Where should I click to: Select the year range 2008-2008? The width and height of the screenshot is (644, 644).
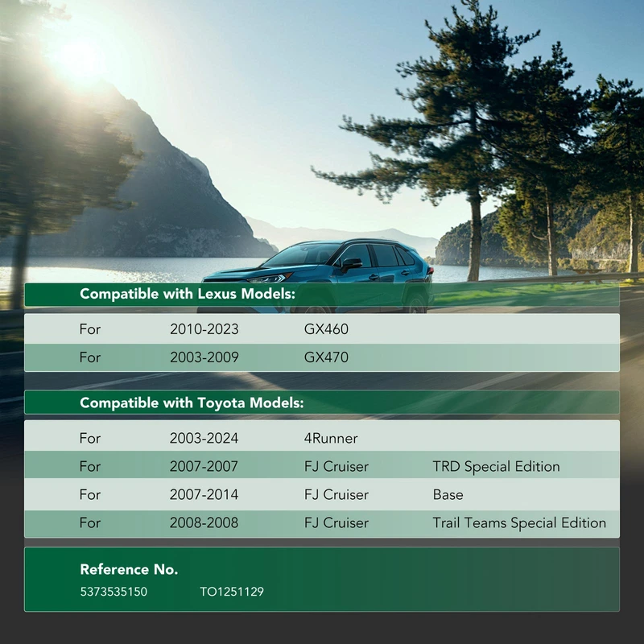point(204,522)
